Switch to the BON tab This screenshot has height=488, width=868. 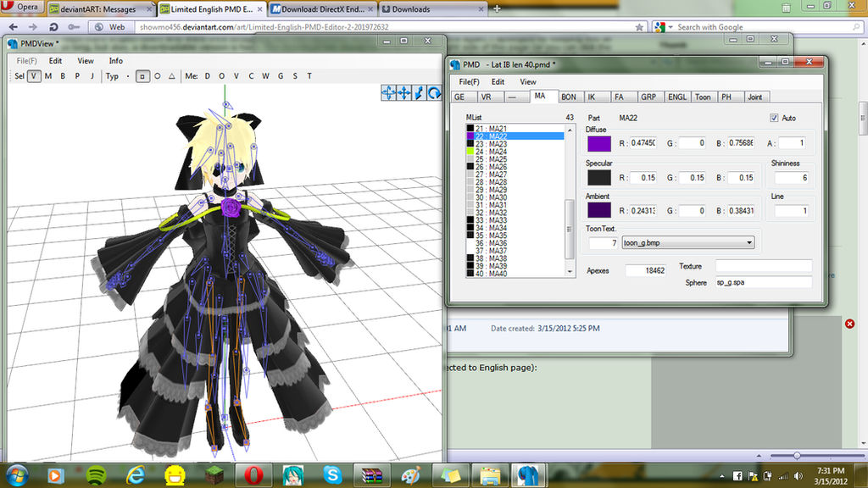pos(569,97)
